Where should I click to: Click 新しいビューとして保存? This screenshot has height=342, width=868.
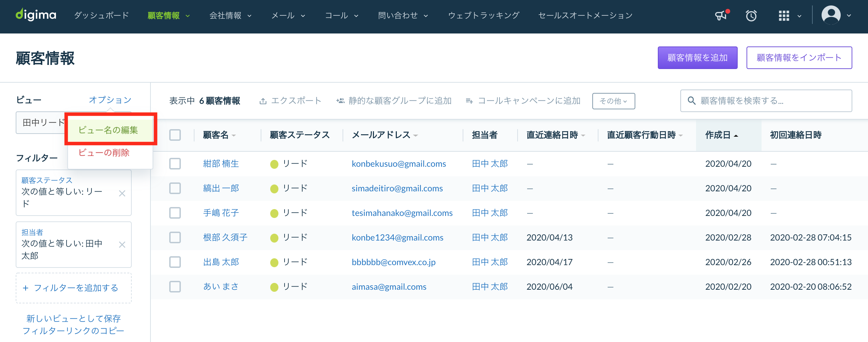[74, 318]
